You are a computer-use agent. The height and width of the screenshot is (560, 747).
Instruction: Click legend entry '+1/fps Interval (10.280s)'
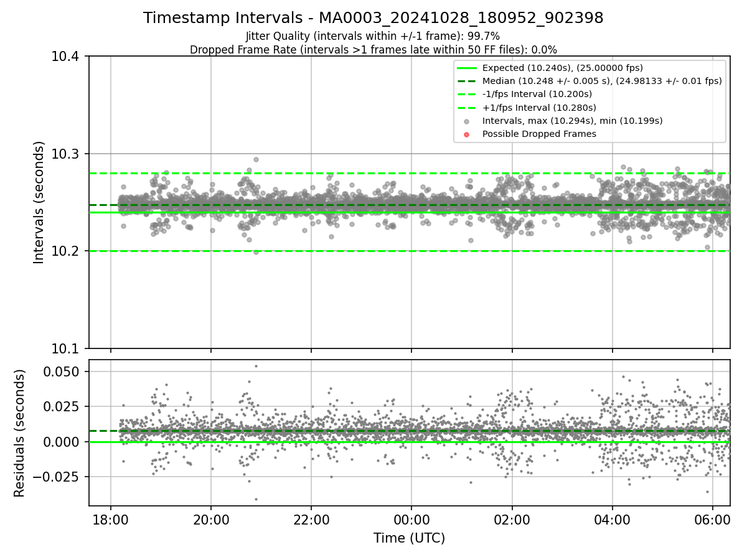[x=539, y=107]
